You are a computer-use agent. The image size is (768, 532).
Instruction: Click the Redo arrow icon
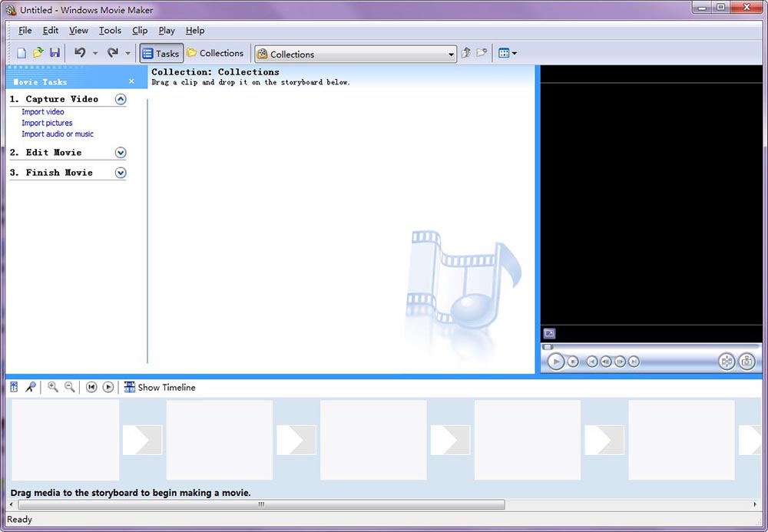click(113, 52)
